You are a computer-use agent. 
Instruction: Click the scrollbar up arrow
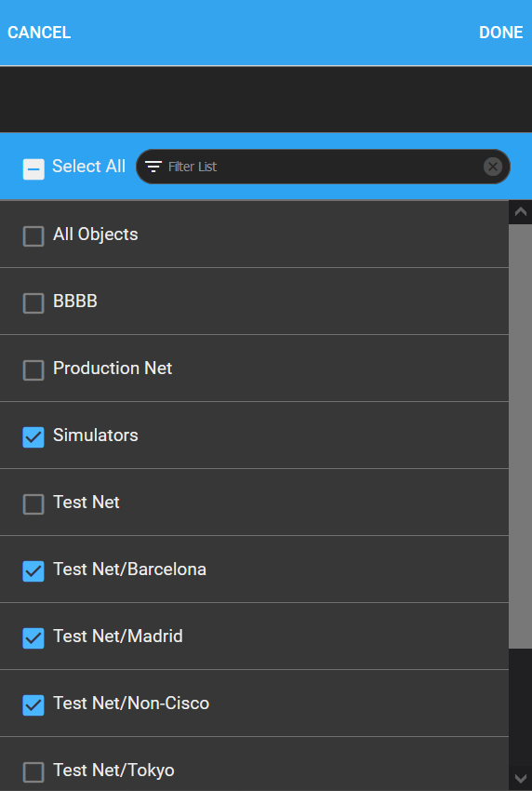(x=521, y=212)
